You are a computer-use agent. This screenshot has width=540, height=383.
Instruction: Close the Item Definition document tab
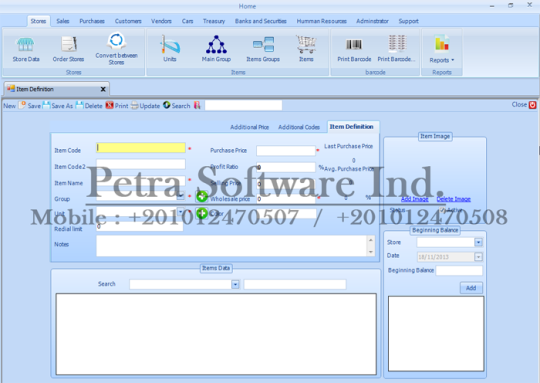tap(103, 89)
